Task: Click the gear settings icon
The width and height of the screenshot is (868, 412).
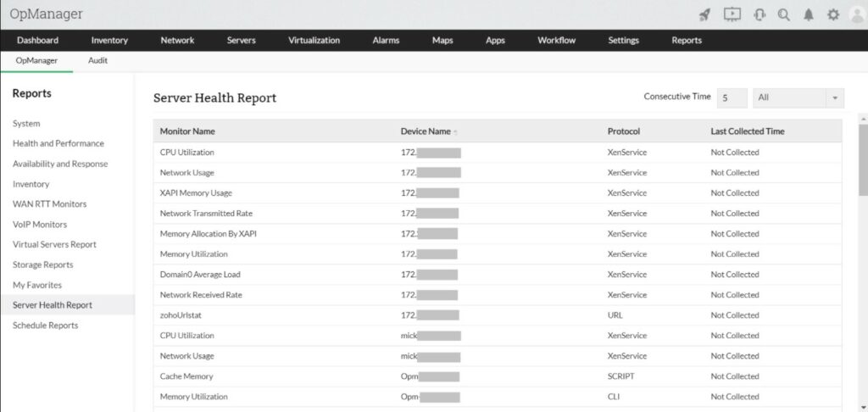Action: (833, 15)
